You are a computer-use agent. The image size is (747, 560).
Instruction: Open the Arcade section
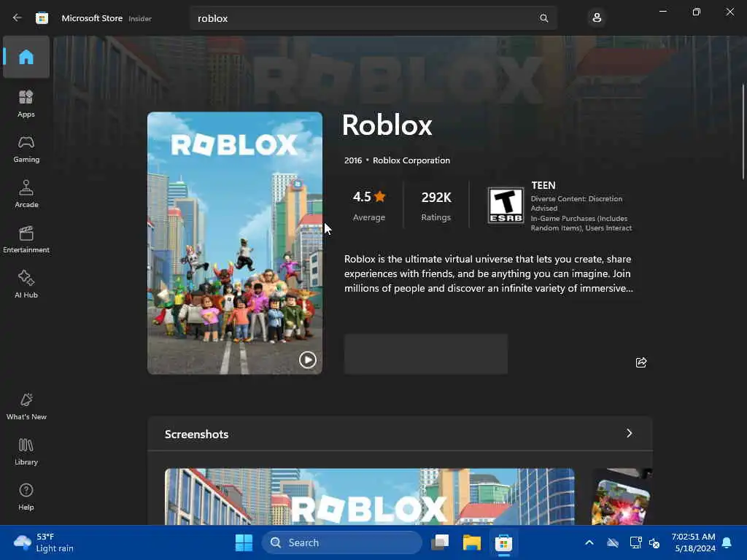[x=26, y=194]
